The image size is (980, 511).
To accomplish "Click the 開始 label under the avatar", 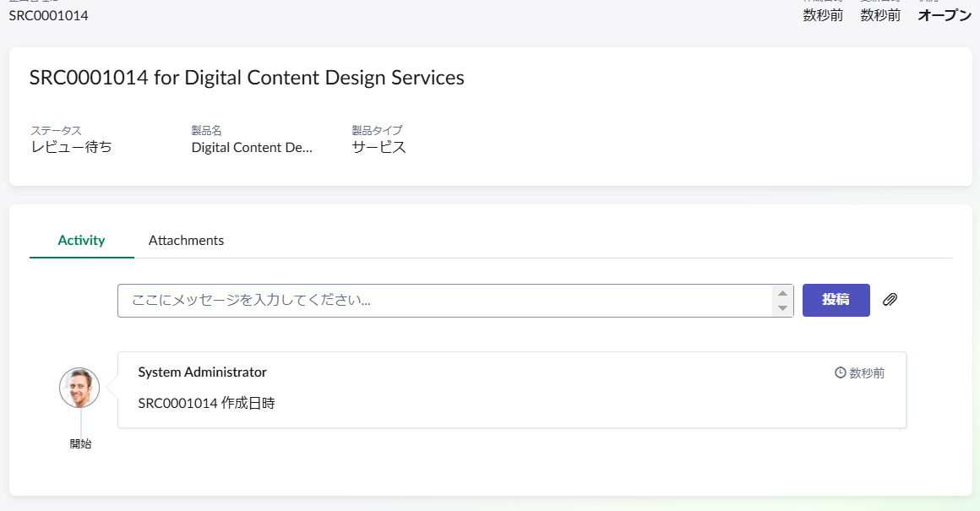I will 80,443.
